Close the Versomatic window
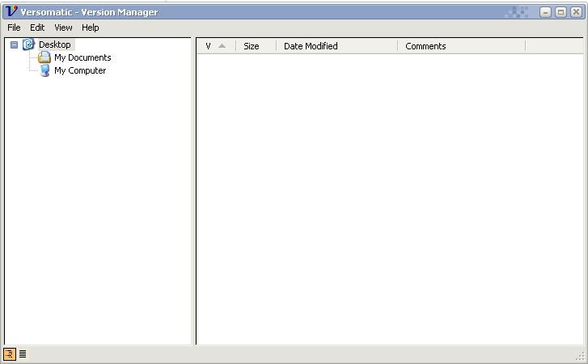The image size is (588, 364). tap(576, 12)
